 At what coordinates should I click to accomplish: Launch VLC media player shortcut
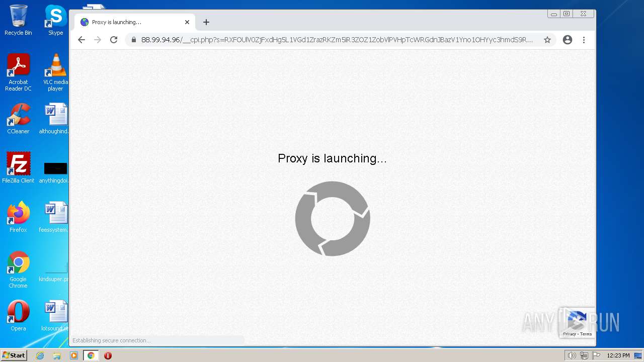point(55,72)
